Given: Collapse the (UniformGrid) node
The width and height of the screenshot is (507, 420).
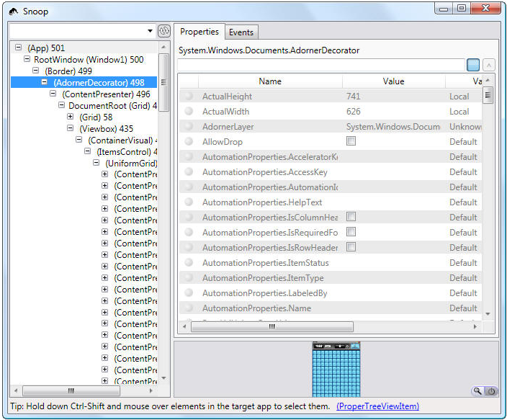Looking at the screenshot, I should tap(96, 163).
